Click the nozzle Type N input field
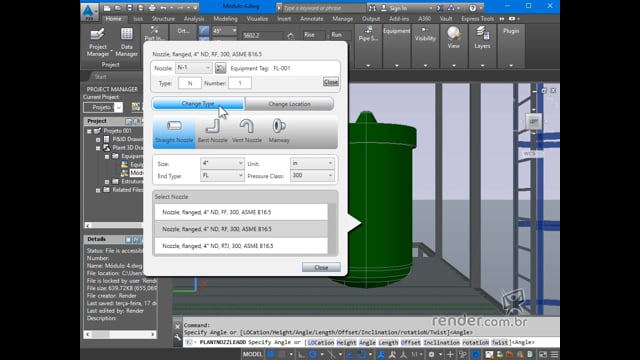Image resolution: width=640 pixels, height=360 pixels. (x=190, y=83)
